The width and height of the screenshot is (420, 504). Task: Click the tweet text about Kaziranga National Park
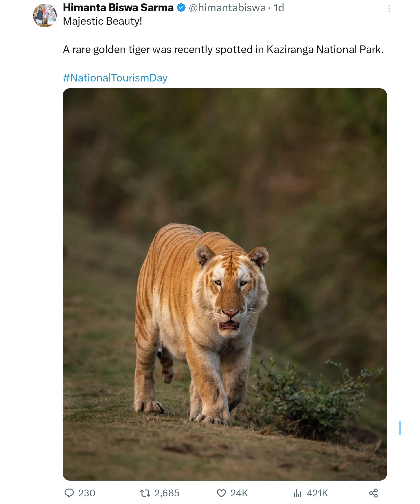click(x=223, y=49)
